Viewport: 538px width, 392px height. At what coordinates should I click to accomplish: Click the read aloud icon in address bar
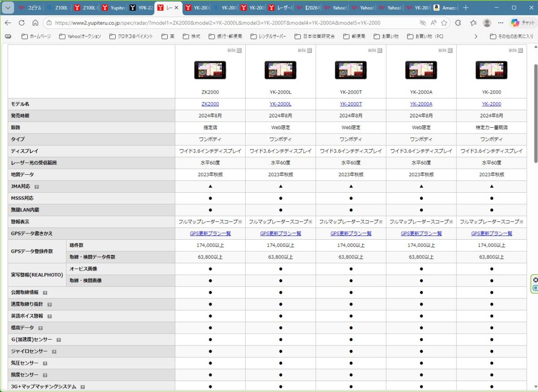(433, 23)
